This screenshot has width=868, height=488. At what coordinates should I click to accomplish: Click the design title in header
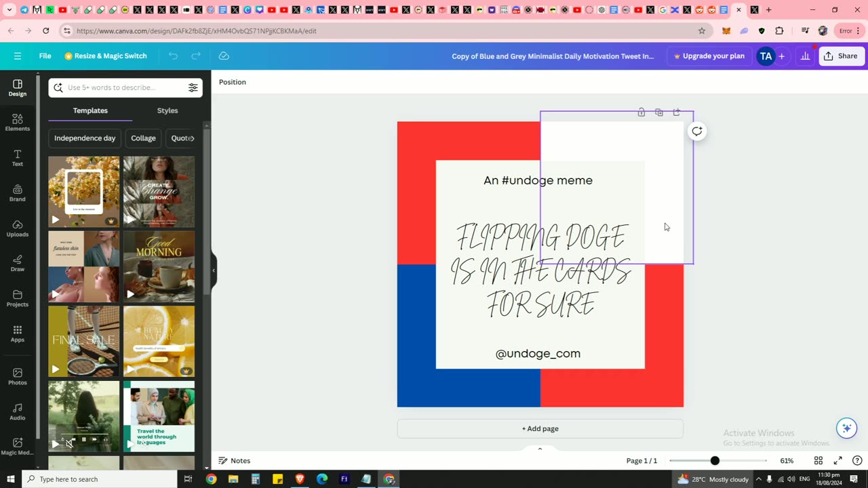[553, 56]
